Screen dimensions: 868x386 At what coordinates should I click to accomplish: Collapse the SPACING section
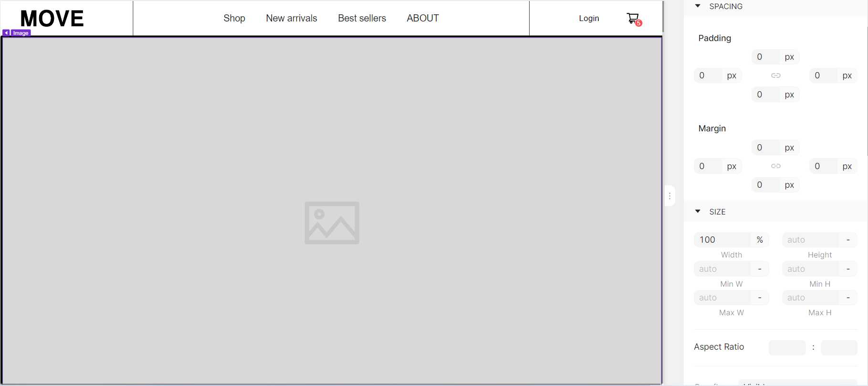(x=698, y=6)
